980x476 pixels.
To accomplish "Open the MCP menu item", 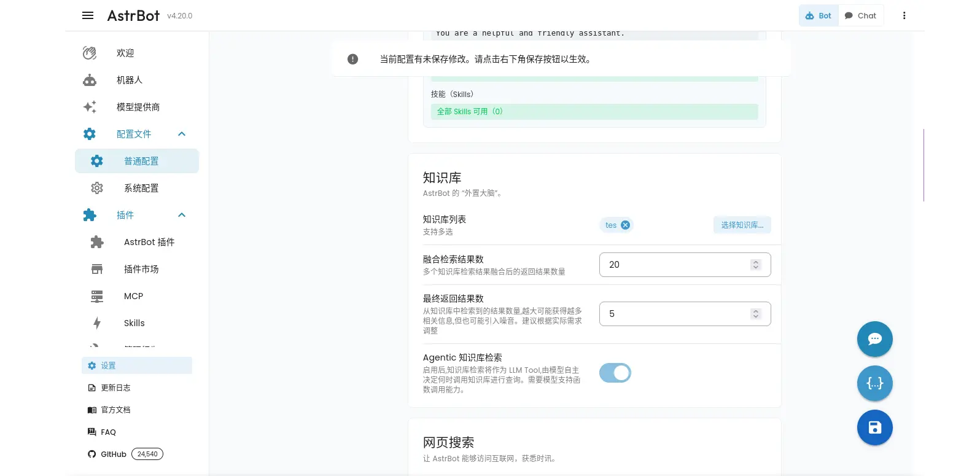I will [x=133, y=296].
